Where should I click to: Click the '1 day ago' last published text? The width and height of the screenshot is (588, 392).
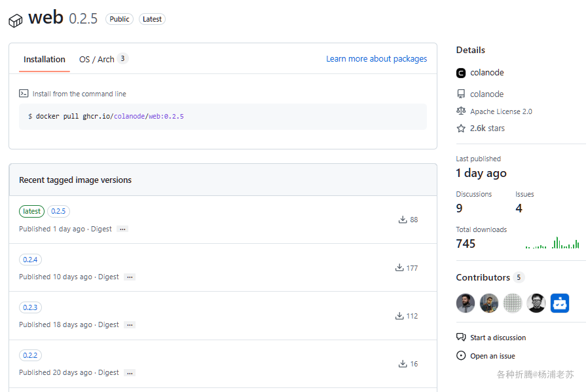tap(481, 173)
